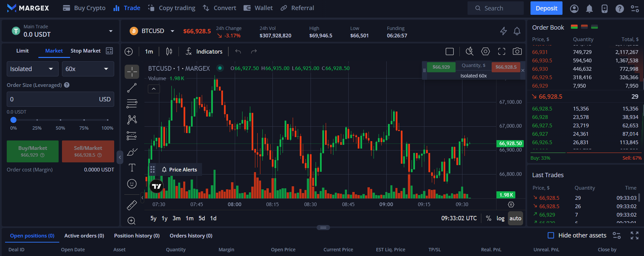Enter fullscreen chart mode
Image resolution: width=644 pixels, height=256 pixels.
click(502, 51)
